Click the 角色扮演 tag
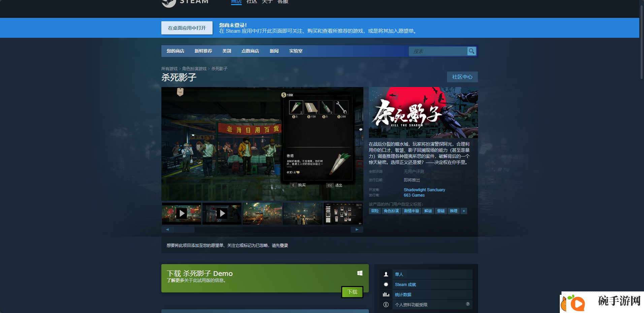644x313 pixels. click(391, 211)
